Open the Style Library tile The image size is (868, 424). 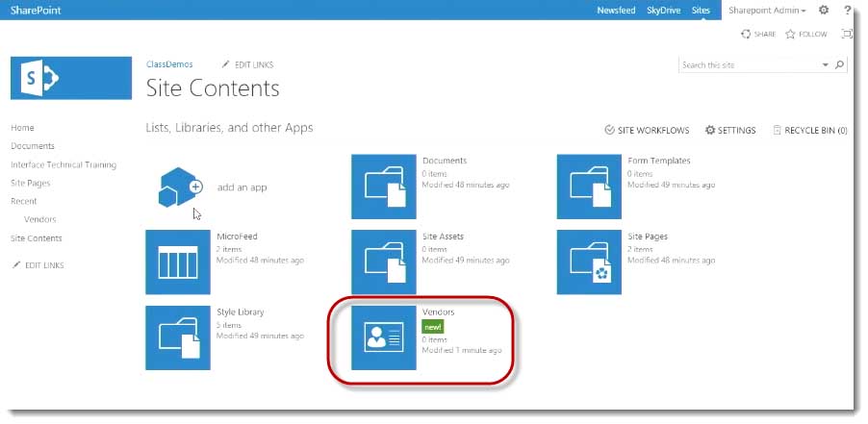point(178,337)
